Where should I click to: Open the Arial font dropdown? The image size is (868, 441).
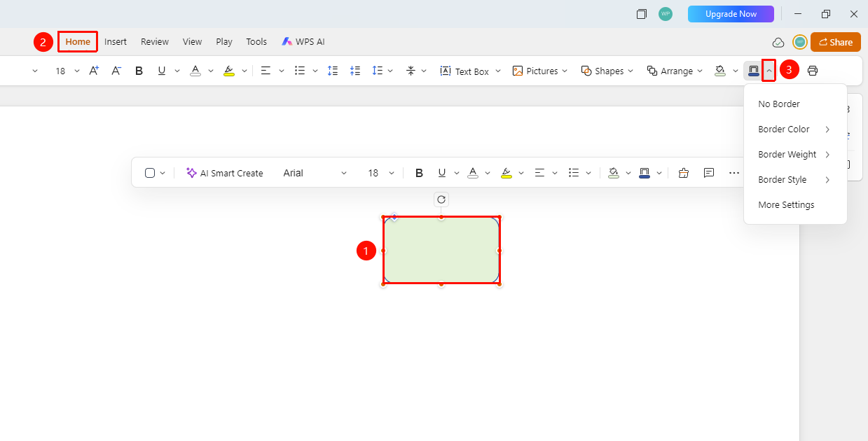pyautogui.click(x=315, y=173)
